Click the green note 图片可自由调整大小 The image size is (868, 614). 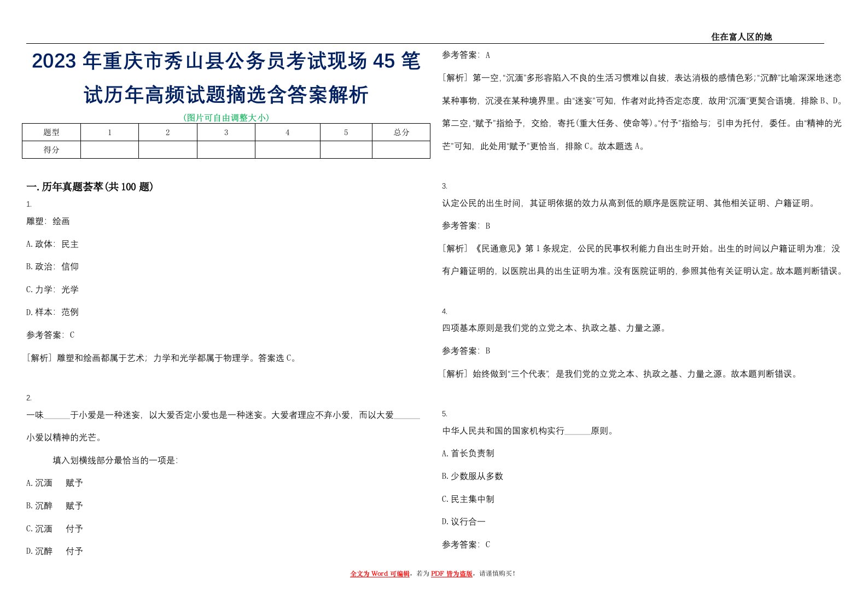pos(226,117)
